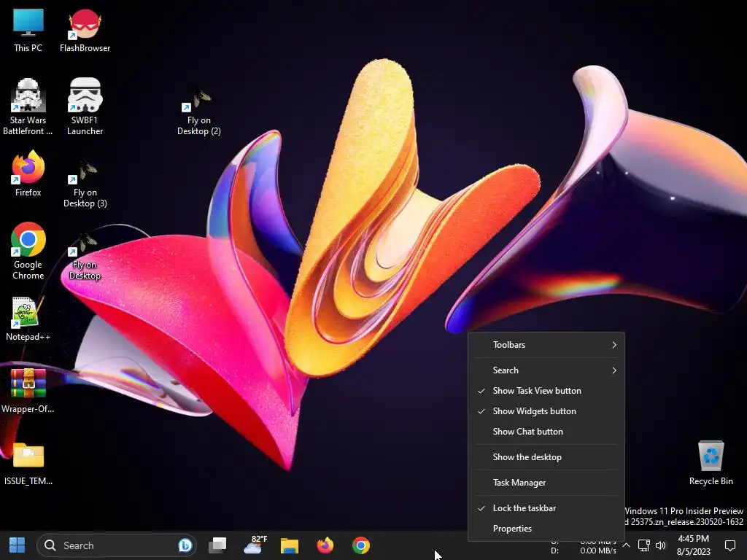Screen dimensions: 747x560
Task: Show hidden tray icons chevron
Action: pyautogui.click(x=627, y=545)
